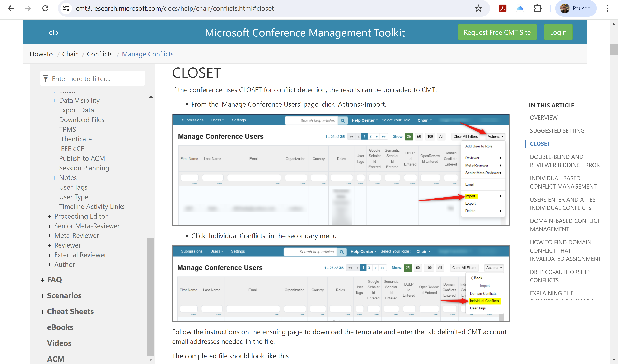Viewport: 618px width, 364px height.
Task: Open the eBooks sidebar entry
Action: pos(60,327)
